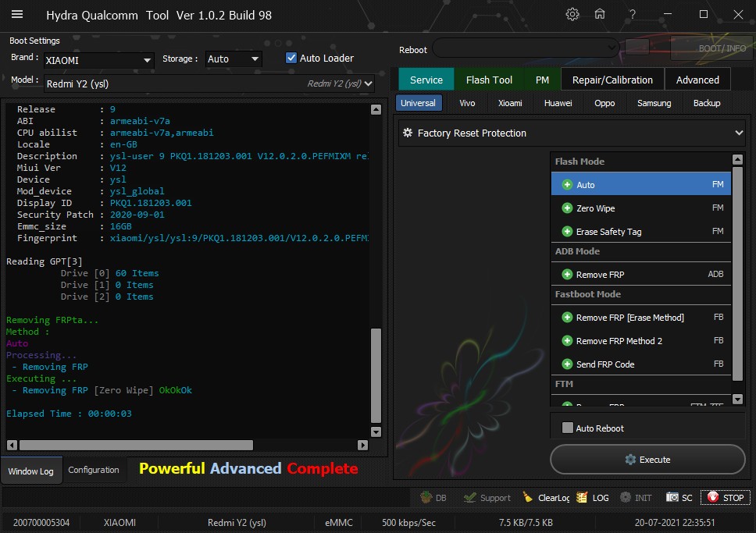This screenshot has height=533, width=756.
Task: Select the Backup sub-tab
Action: click(x=707, y=103)
